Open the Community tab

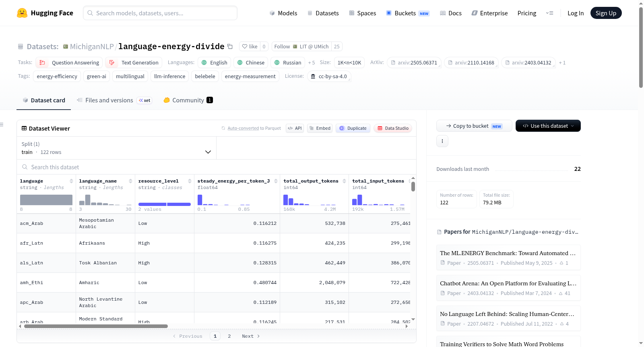pos(188,100)
